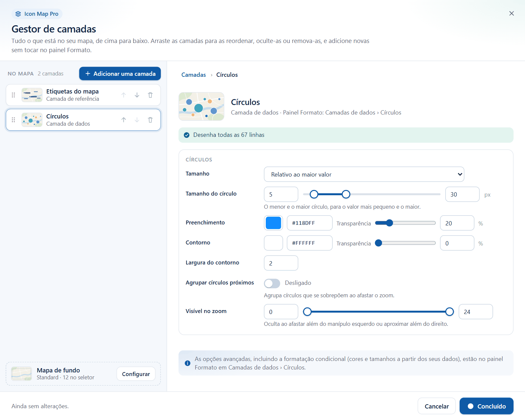Screen dimensions: 525x420
Task: Open the Contorno color swatch
Action: [x=273, y=243]
